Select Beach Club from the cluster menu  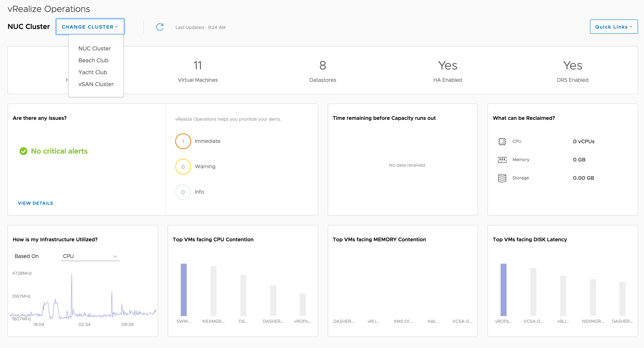coord(93,60)
